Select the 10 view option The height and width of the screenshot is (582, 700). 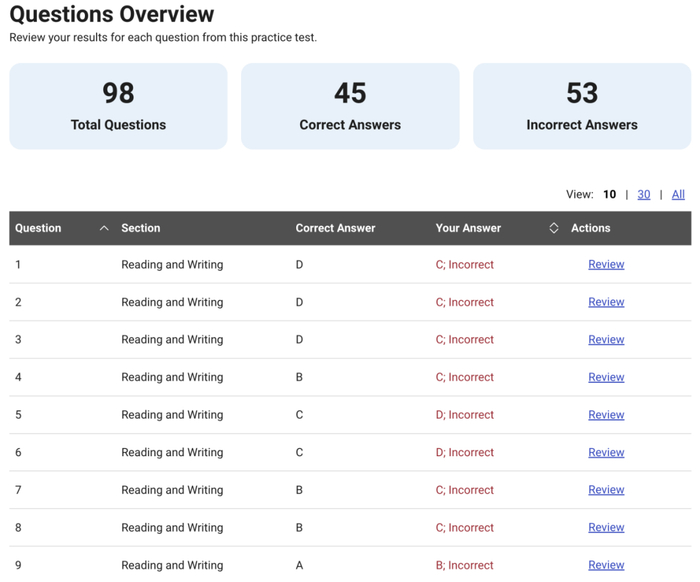click(x=609, y=194)
